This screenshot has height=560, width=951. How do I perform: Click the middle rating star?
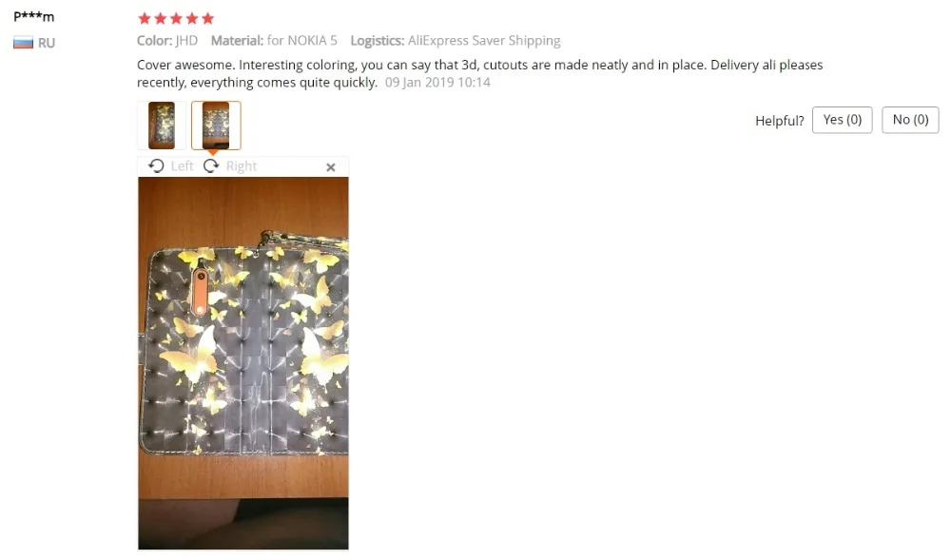(177, 19)
